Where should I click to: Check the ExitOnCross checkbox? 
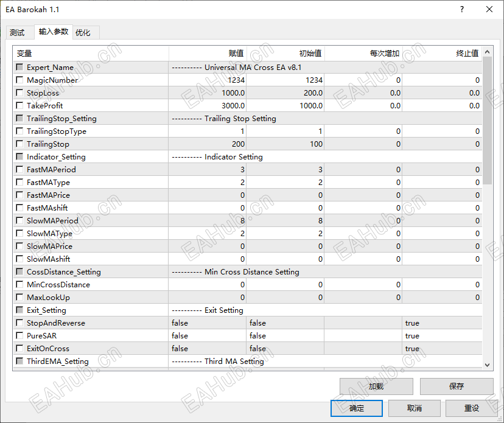[19, 348]
